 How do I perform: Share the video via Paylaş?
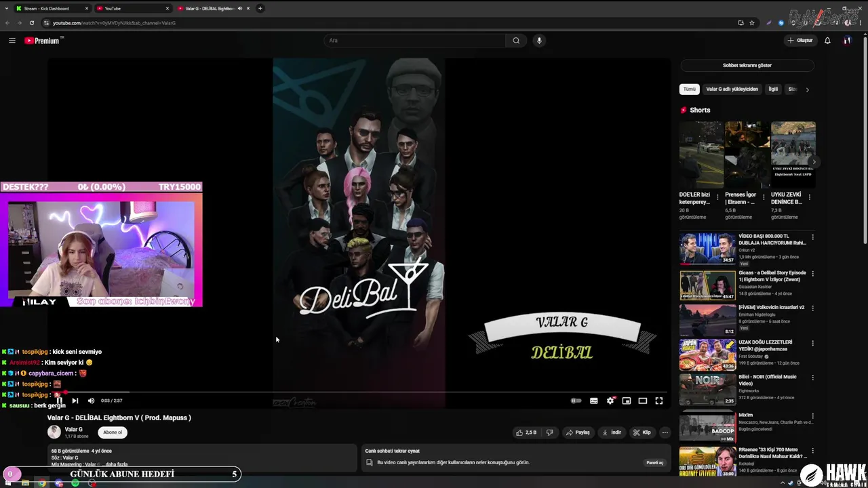pyautogui.click(x=578, y=432)
